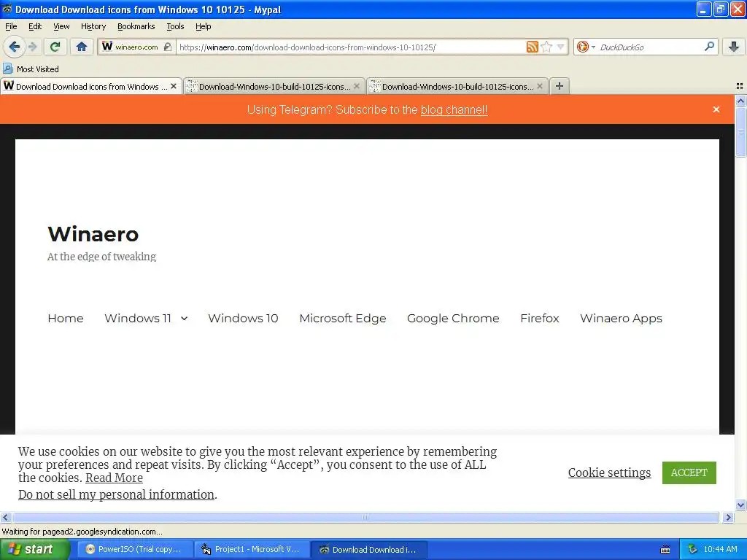Screen dimensions: 747x560
Task: Close the third Download-Windows-10-build tab
Action: pyautogui.click(x=539, y=86)
